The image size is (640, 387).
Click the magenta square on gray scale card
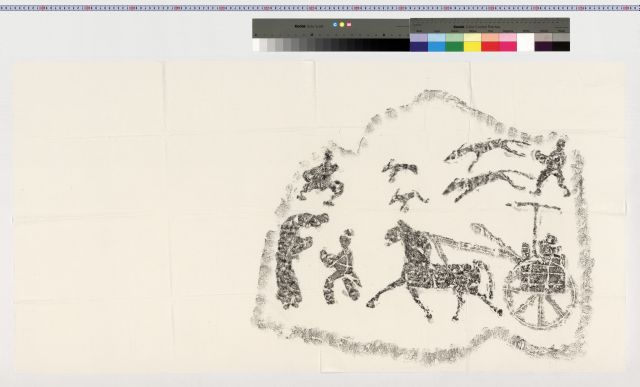[x=349, y=24]
